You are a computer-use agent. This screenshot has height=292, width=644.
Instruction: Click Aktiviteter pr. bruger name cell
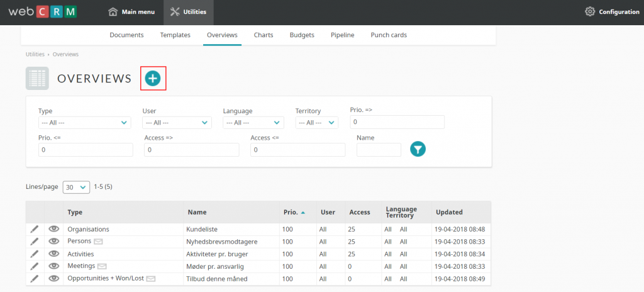pos(218,254)
